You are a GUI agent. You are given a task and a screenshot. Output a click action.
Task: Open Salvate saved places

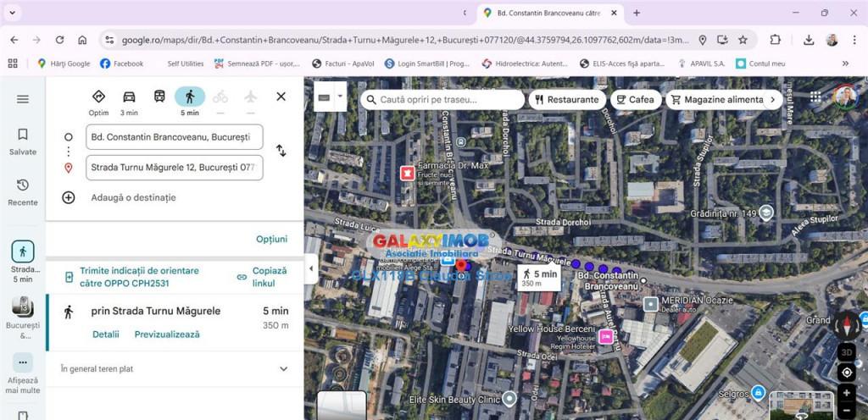[x=23, y=141]
